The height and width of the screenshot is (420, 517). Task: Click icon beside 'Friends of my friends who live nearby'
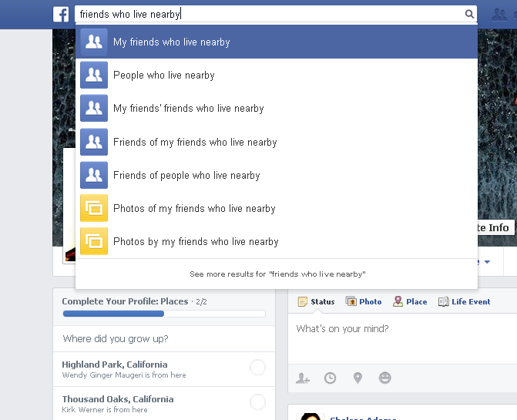(94, 142)
